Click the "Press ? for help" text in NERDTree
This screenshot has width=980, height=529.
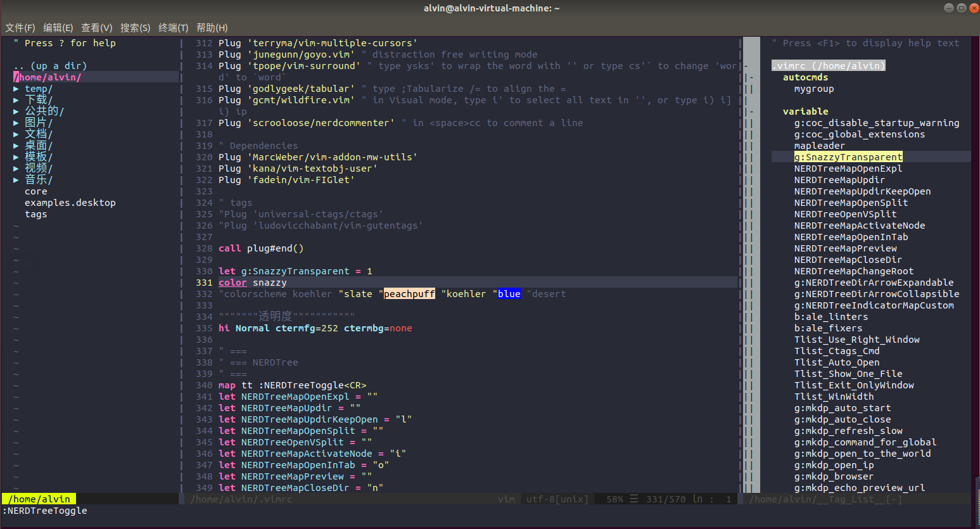pos(63,42)
